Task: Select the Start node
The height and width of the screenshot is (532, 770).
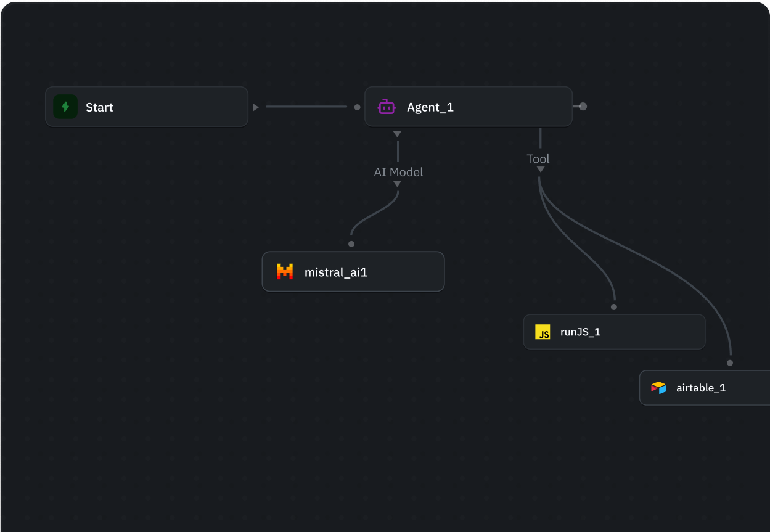Action: tap(147, 107)
